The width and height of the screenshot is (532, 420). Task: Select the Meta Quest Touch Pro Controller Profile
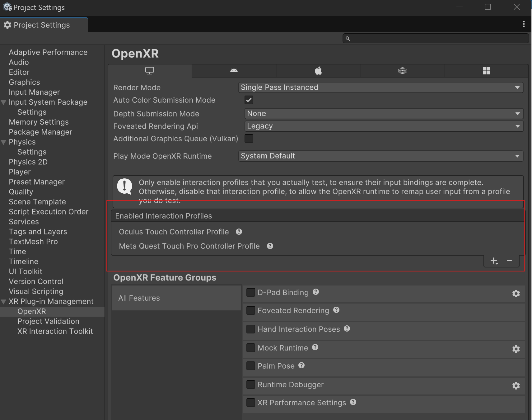pyautogui.click(x=189, y=246)
